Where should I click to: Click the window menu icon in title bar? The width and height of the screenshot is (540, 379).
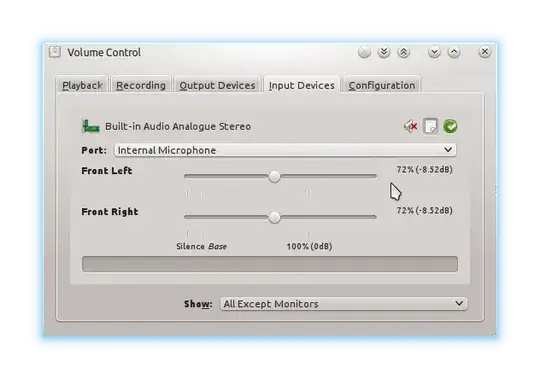pos(55,52)
